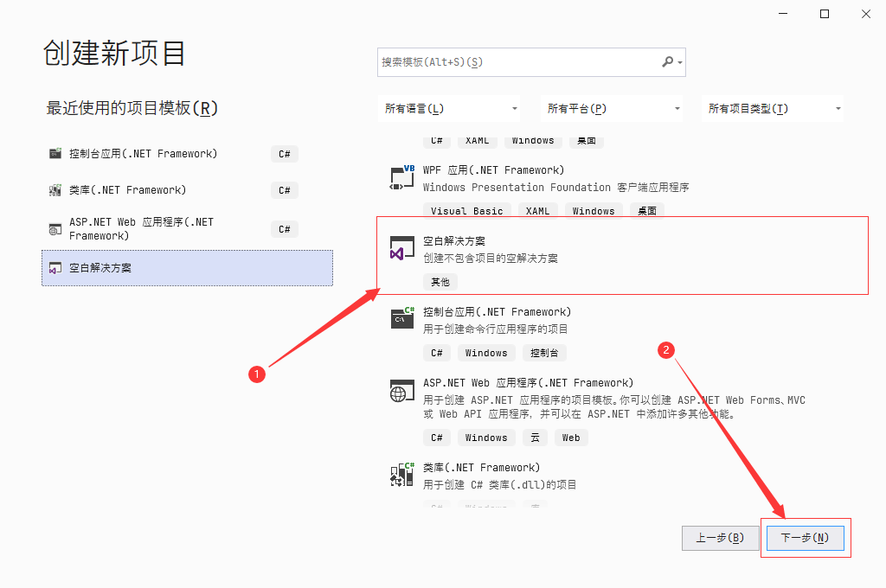Select 控制台应用(.NET Framework) title in template list

click(498, 312)
